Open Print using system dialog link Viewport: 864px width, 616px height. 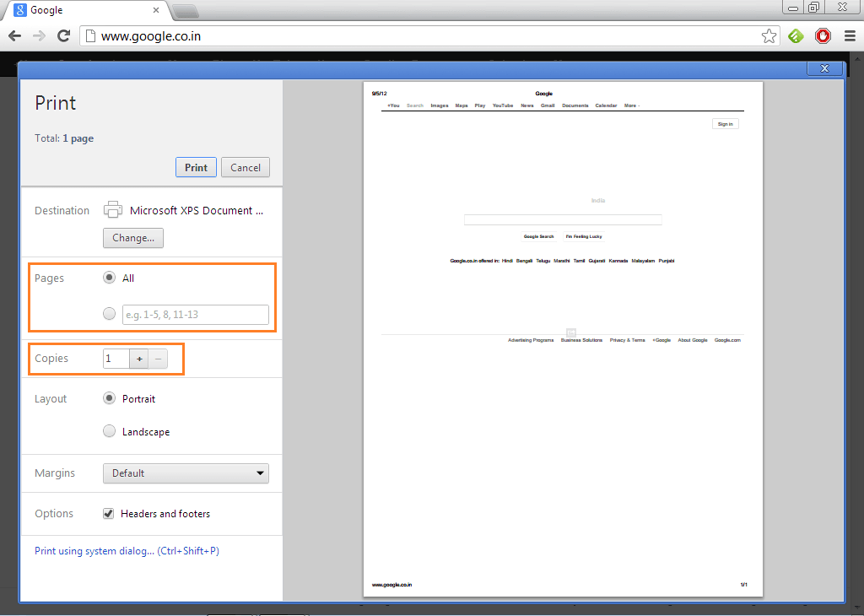point(127,551)
